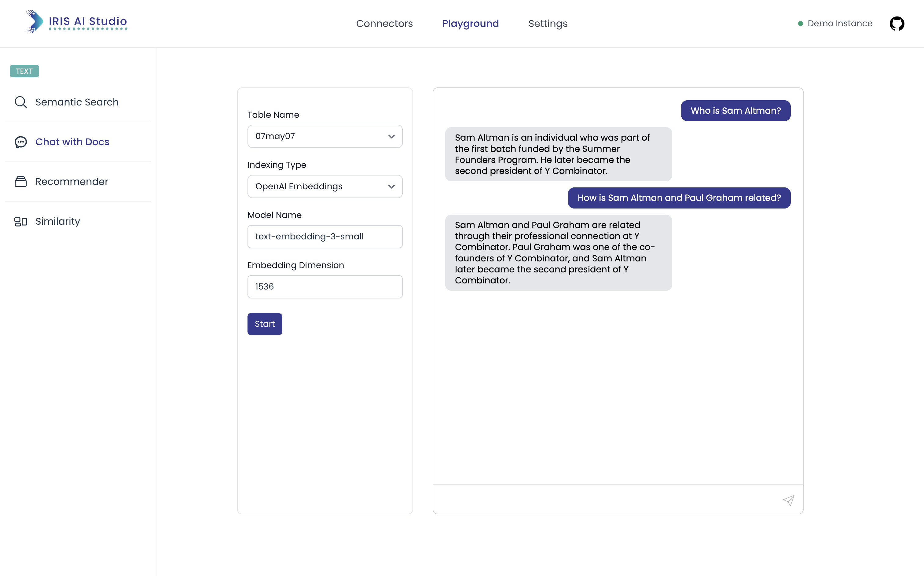
Task: Click the Semantic Search magnifier icon
Action: 20,102
